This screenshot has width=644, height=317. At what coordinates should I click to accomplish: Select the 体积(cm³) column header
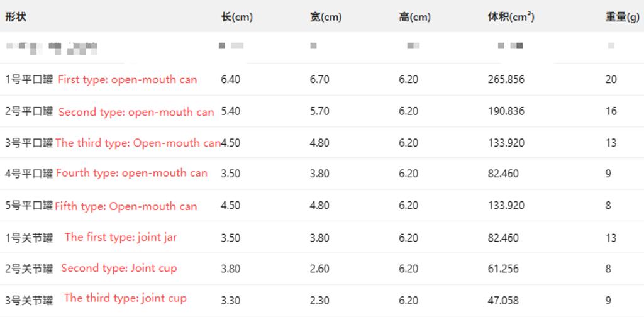click(x=511, y=17)
